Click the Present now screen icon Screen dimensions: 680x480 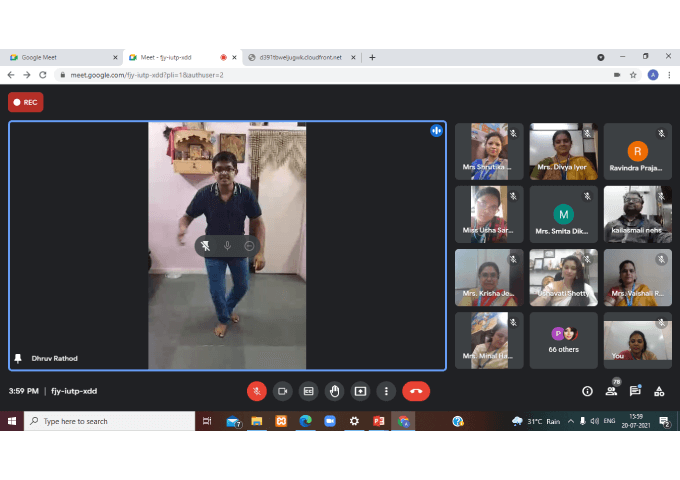click(360, 391)
